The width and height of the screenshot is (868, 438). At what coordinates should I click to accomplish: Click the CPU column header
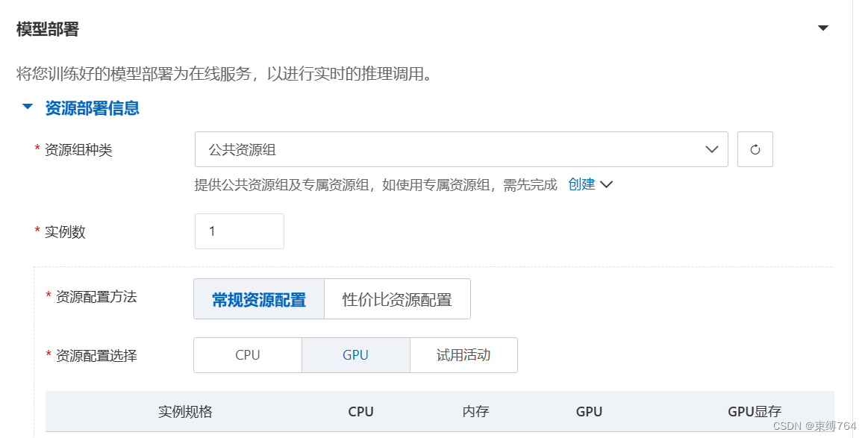pos(361,411)
